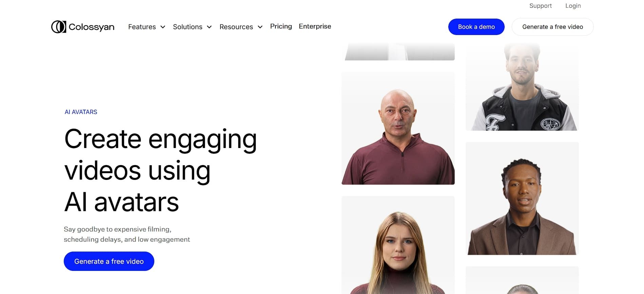Select the brown blazer man avatar
Screen dimensions: 644x294
pyautogui.click(x=522, y=198)
